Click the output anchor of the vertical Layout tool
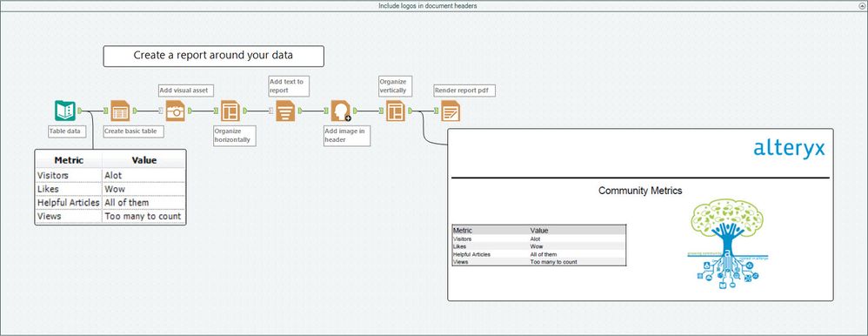The height and width of the screenshot is (336, 868). (x=411, y=111)
